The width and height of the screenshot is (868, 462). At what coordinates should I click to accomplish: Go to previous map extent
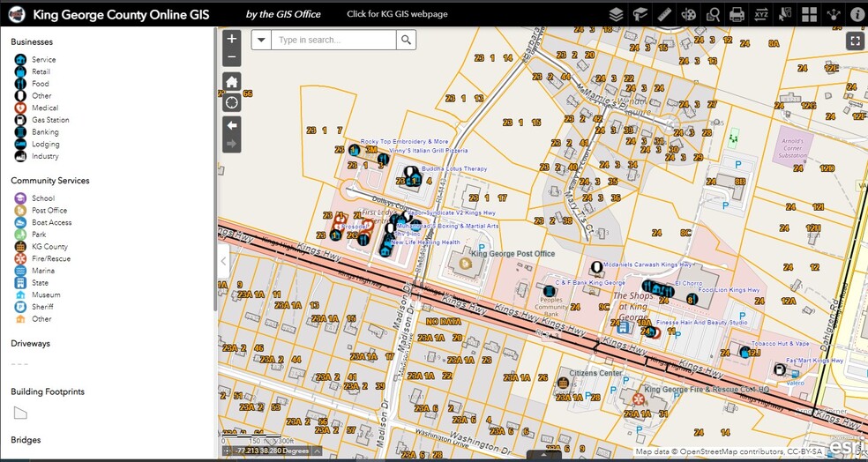click(x=232, y=125)
